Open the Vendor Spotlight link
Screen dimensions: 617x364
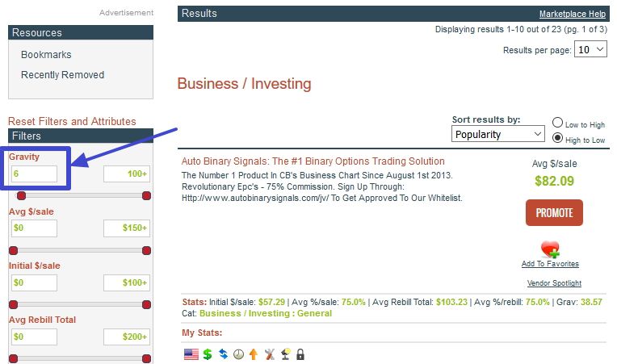pos(554,283)
